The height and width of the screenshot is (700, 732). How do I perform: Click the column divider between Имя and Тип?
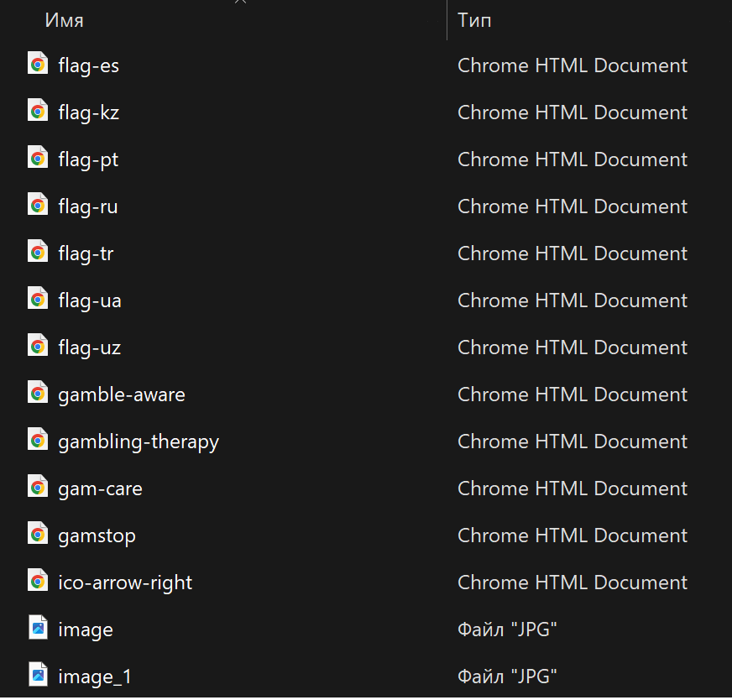click(x=447, y=20)
